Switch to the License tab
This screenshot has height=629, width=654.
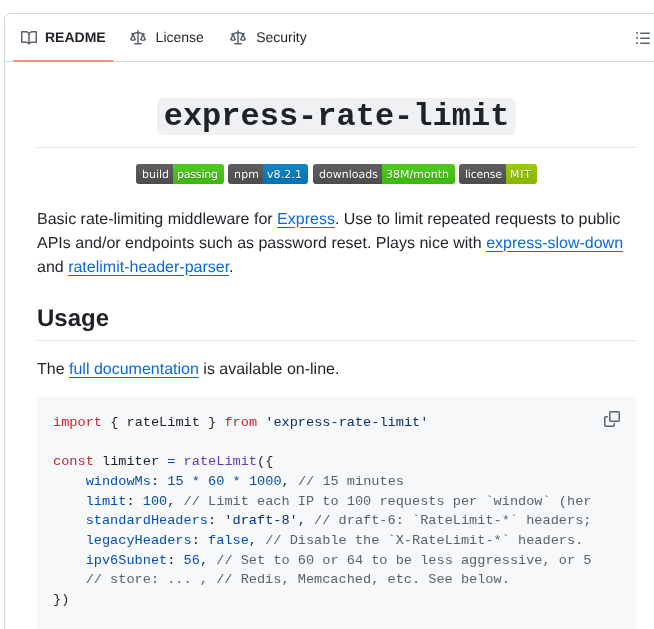click(166, 38)
